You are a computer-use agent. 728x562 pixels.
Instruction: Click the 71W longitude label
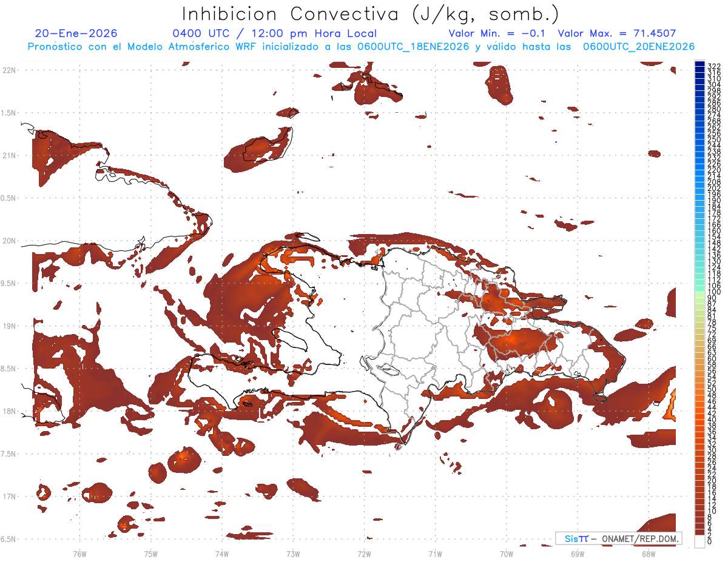click(435, 554)
